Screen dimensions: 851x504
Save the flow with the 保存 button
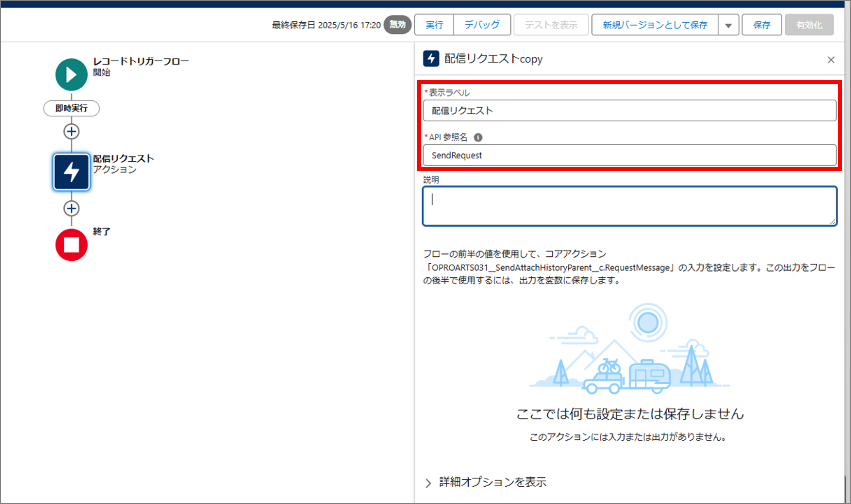coord(762,25)
